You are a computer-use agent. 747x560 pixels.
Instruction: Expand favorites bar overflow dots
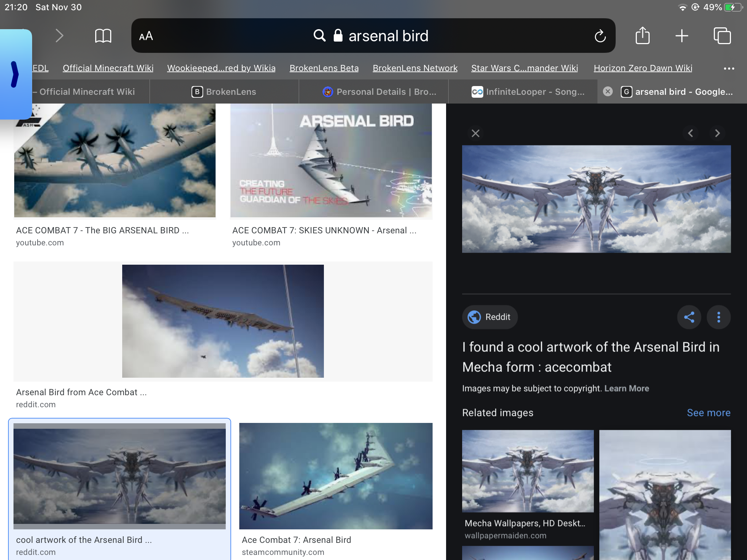(729, 68)
